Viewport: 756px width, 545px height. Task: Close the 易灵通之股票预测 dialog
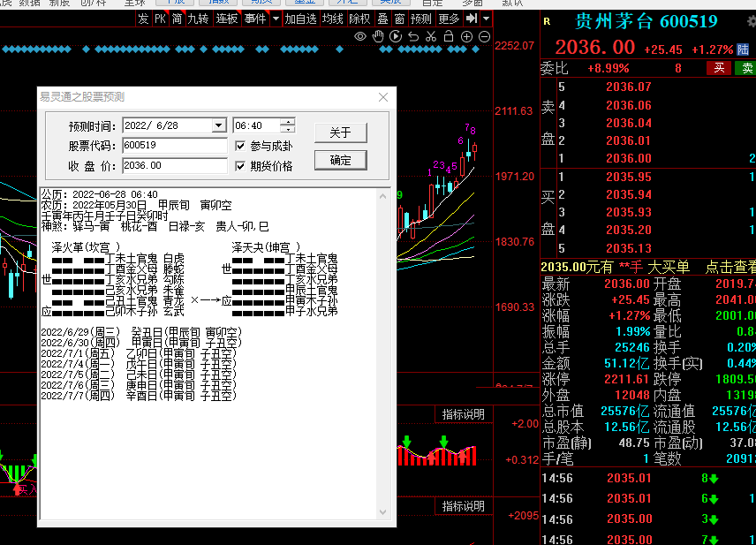click(383, 97)
